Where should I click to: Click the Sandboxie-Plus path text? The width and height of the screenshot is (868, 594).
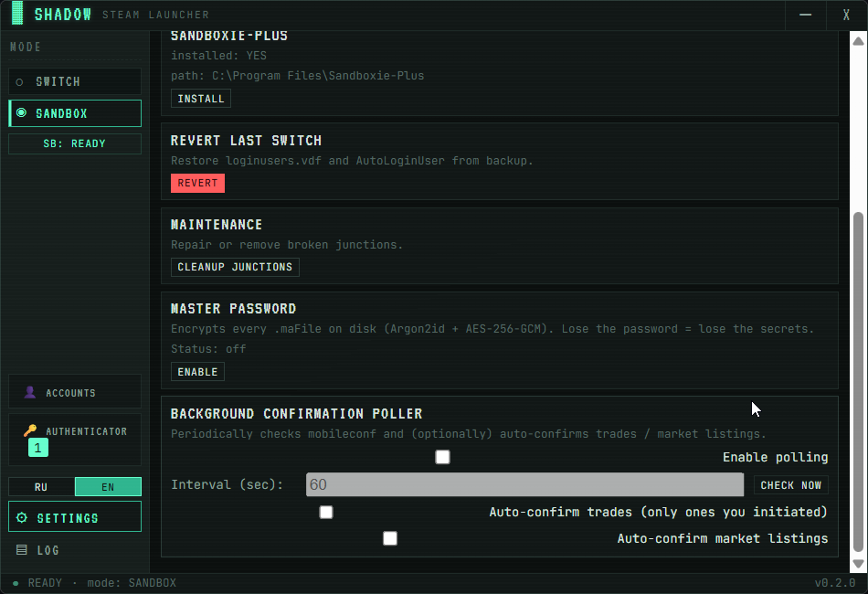point(297,75)
